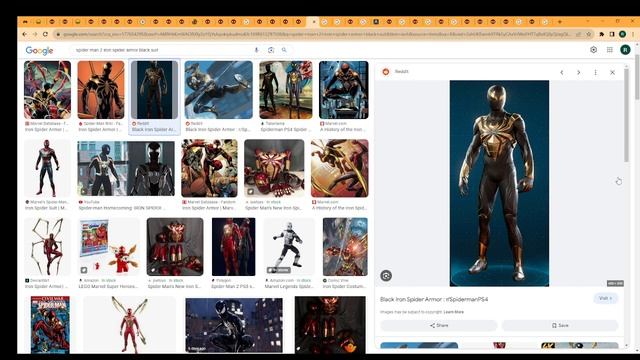Click the share icon in the address bar
640x360 pixels.
pos(578,34)
